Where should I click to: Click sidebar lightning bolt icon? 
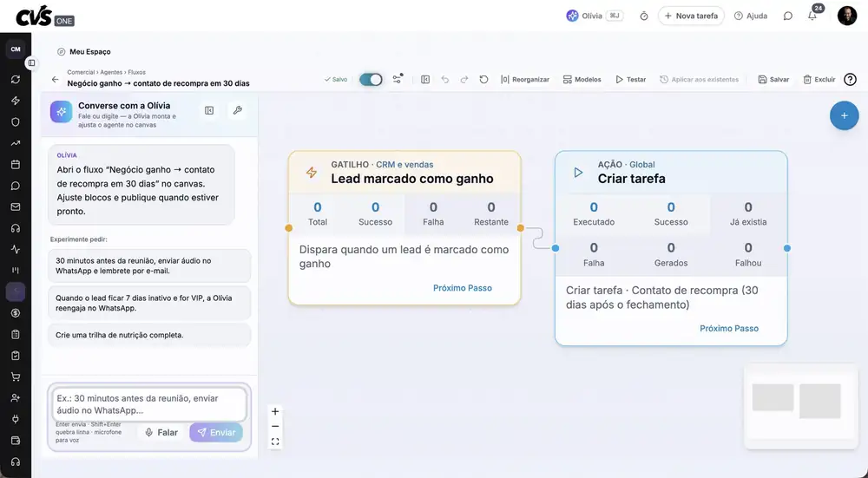click(x=16, y=101)
